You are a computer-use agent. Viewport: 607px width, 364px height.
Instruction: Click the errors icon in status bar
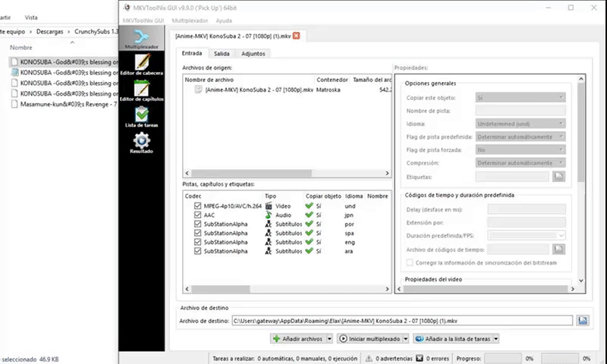tap(420, 359)
